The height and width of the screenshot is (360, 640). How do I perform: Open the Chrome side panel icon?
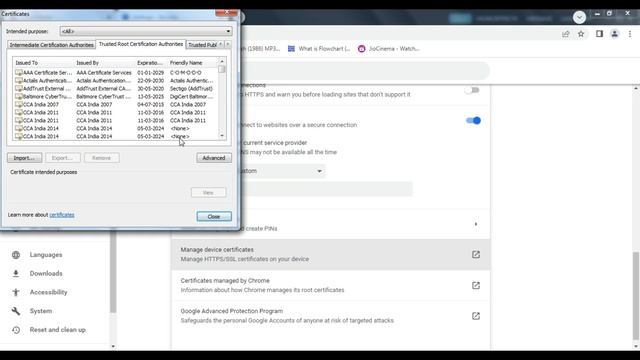[599, 34]
